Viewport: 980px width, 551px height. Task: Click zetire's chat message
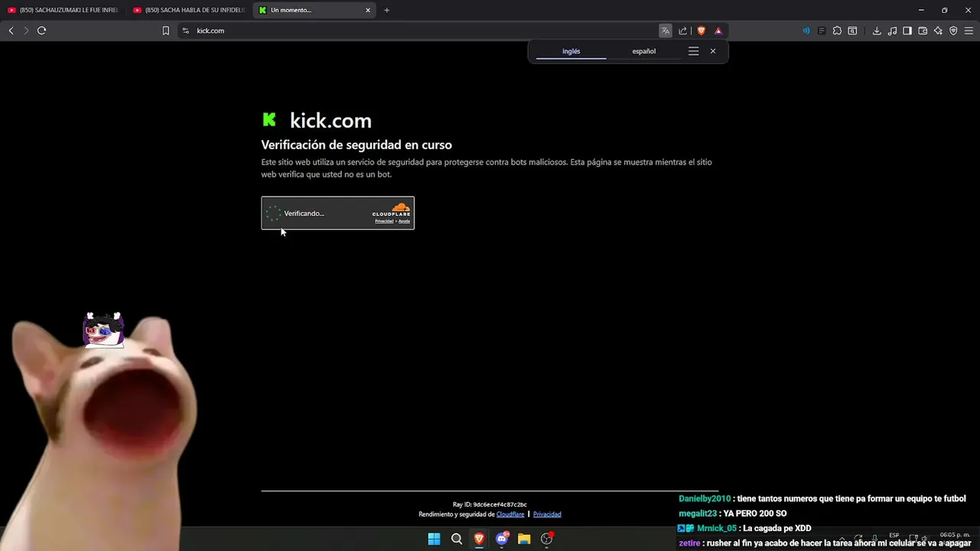point(825,543)
